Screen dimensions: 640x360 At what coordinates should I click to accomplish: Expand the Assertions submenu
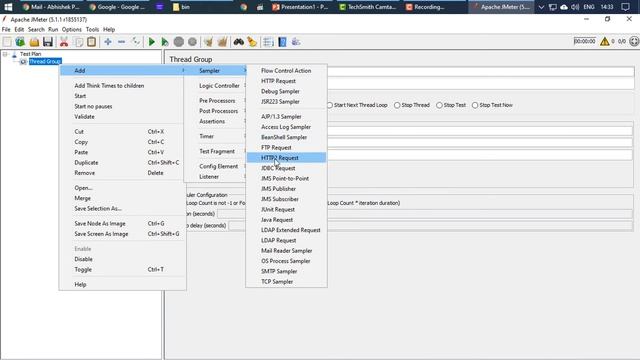215,121
